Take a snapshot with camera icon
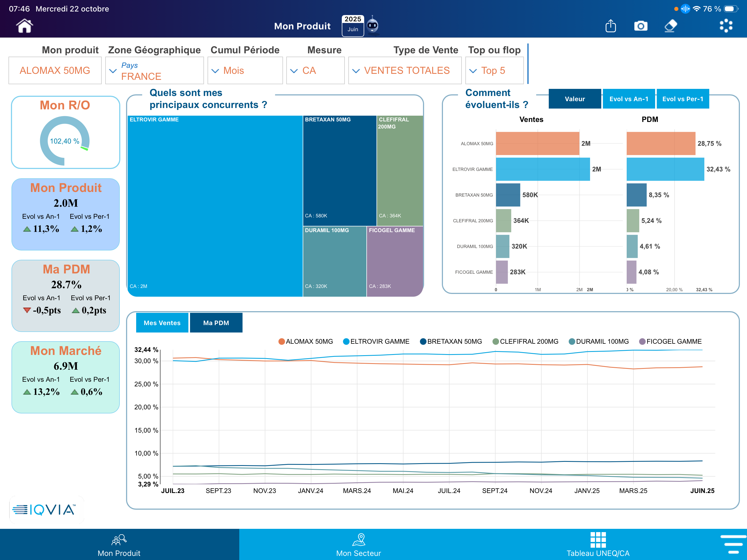Screen dimensions: 747x560 (x=641, y=26)
